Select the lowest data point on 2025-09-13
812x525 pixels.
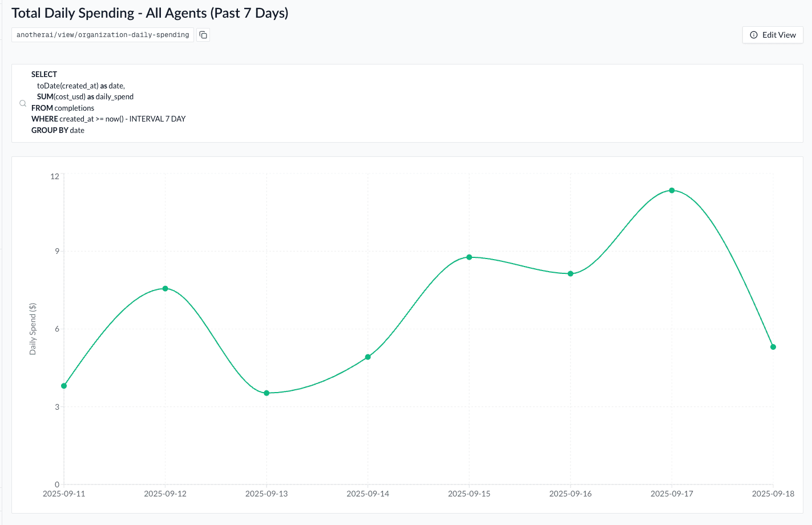pos(266,393)
